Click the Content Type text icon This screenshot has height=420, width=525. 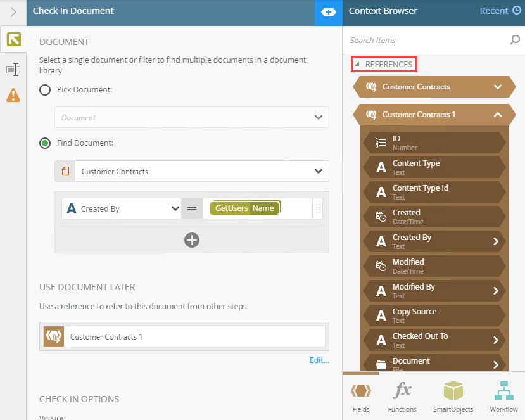click(x=381, y=167)
